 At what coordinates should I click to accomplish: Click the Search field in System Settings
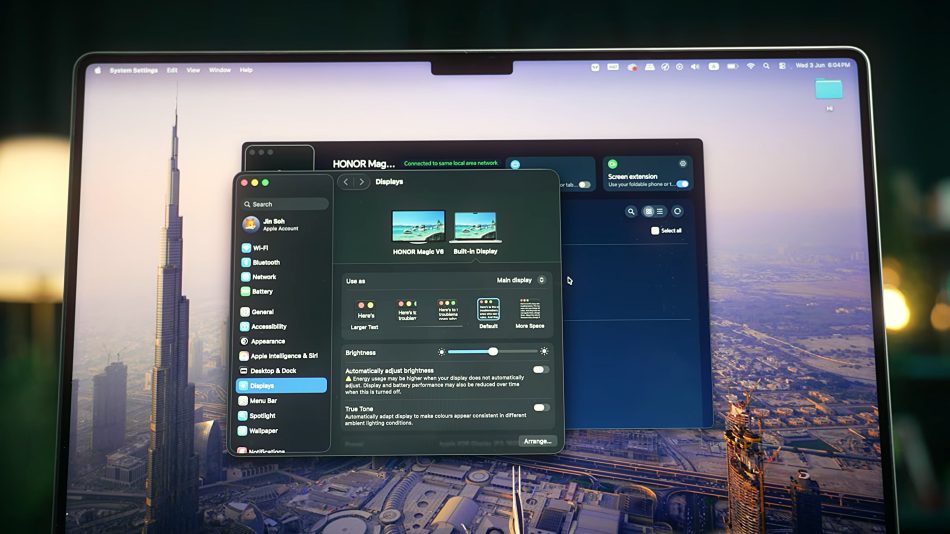coord(285,204)
